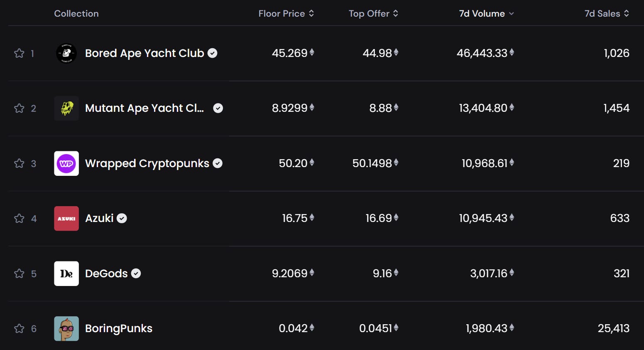Add Azuki to favorites via star
644x350 pixels.
(x=19, y=219)
